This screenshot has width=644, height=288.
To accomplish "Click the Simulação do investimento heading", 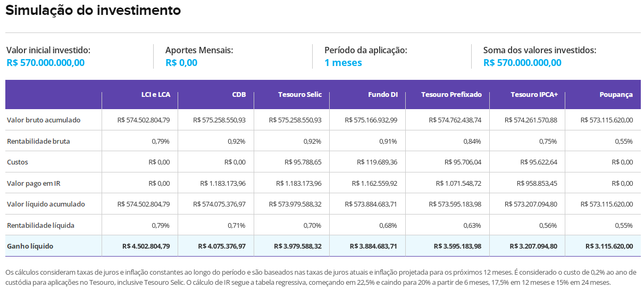I will pyautogui.click(x=93, y=11).
